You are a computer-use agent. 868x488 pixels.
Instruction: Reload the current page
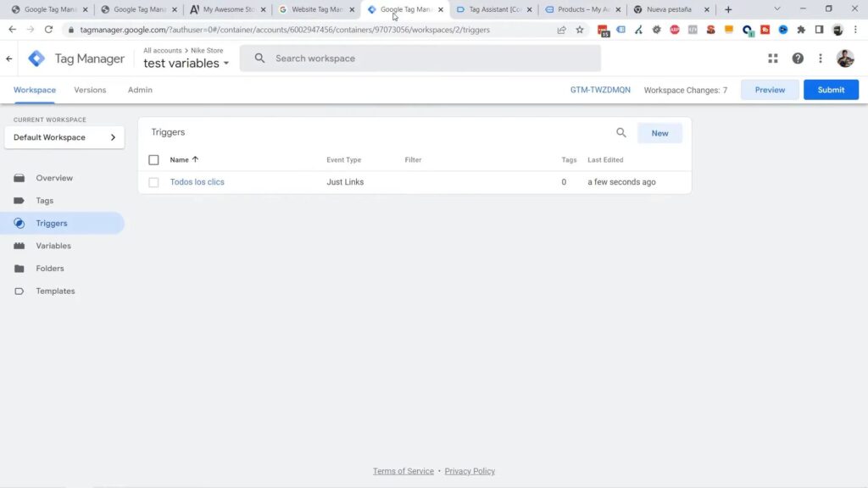click(x=48, y=30)
